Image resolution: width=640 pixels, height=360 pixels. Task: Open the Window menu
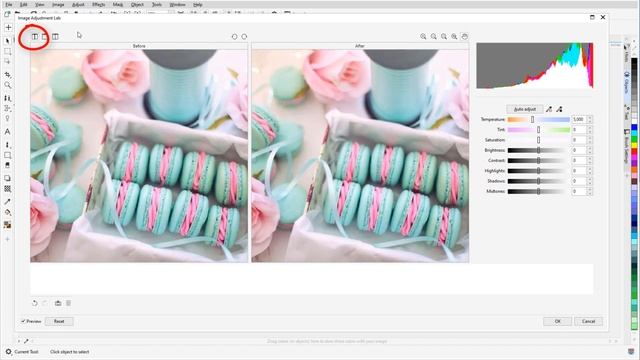coord(177,4)
